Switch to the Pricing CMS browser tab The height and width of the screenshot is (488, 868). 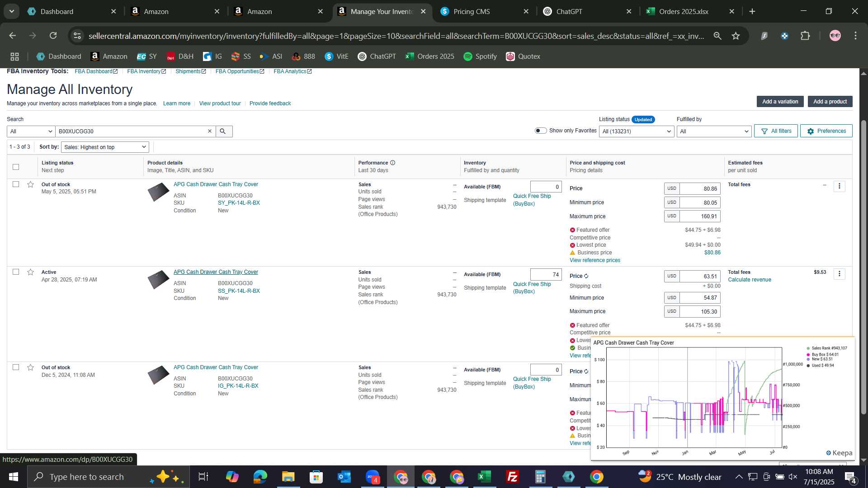pos(485,11)
